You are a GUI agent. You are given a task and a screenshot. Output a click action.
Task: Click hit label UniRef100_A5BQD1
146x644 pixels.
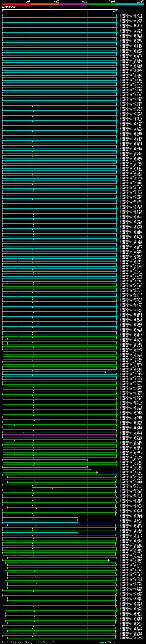tap(131, 32)
